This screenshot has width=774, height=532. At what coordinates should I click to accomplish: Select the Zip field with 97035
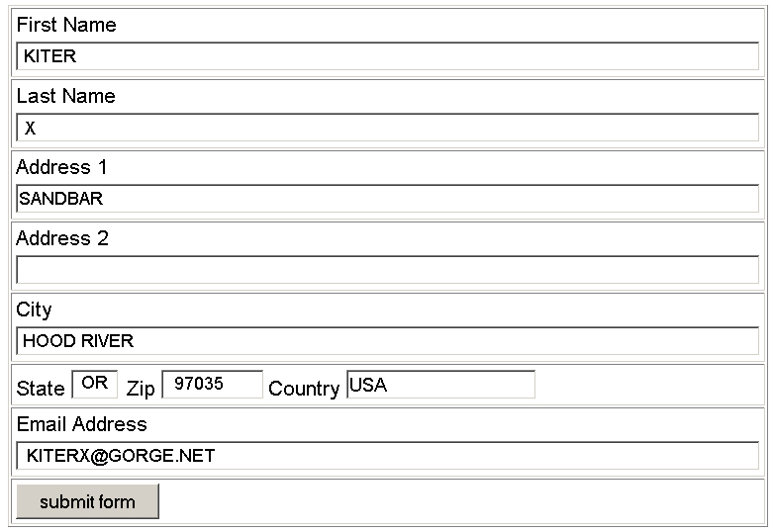point(212,385)
